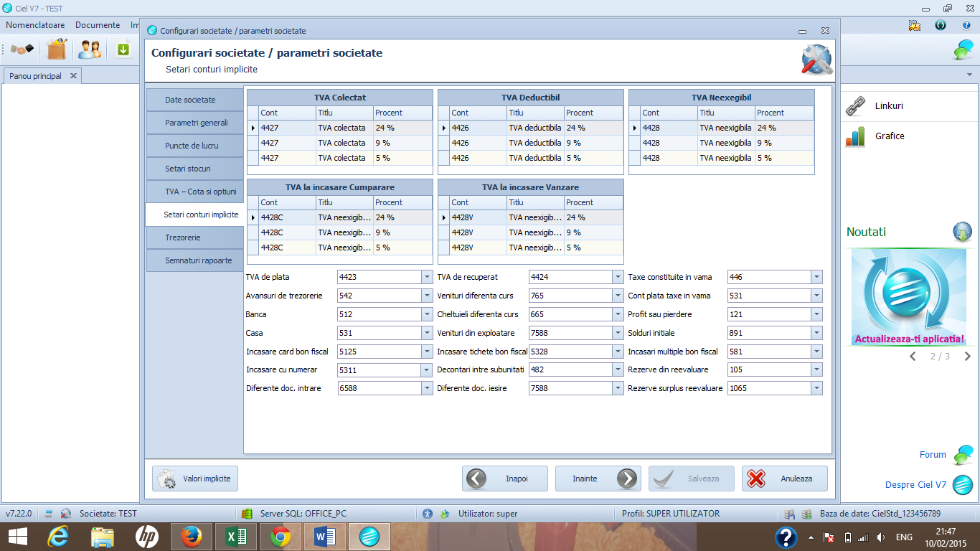980x551 pixels.
Task: Select the Parametri generali tab
Action: pyautogui.click(x=185, y=123)
